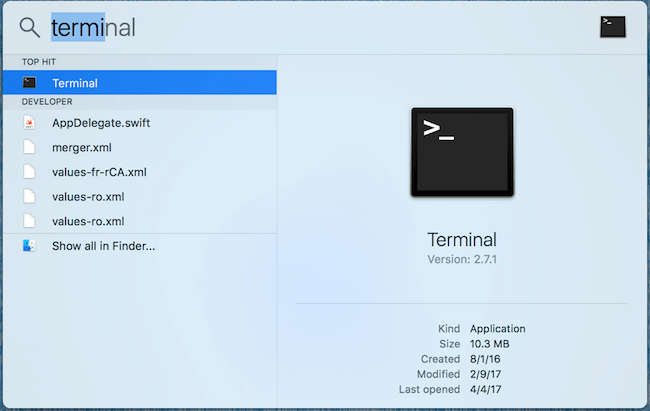Screen dimensions: 650x411
Task: Click the Terminal app name in the preview
Action: pos(461,240)
